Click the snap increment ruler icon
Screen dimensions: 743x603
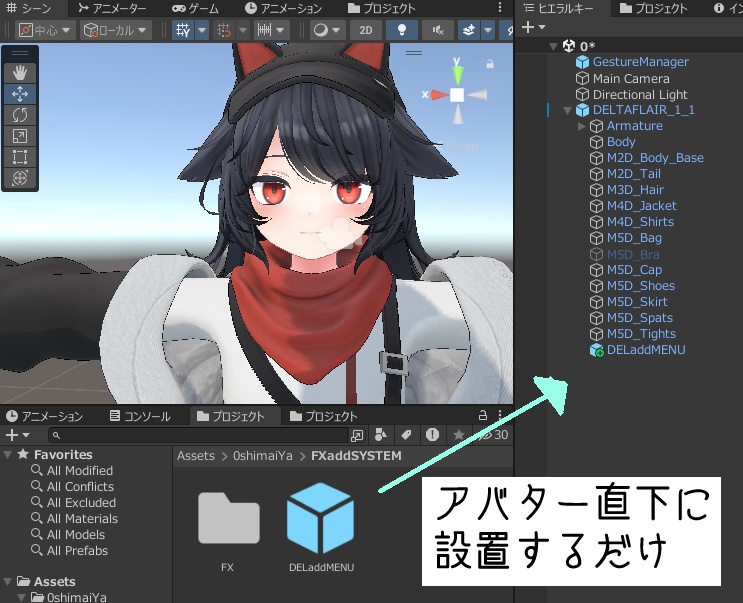[x=264, y=30]
